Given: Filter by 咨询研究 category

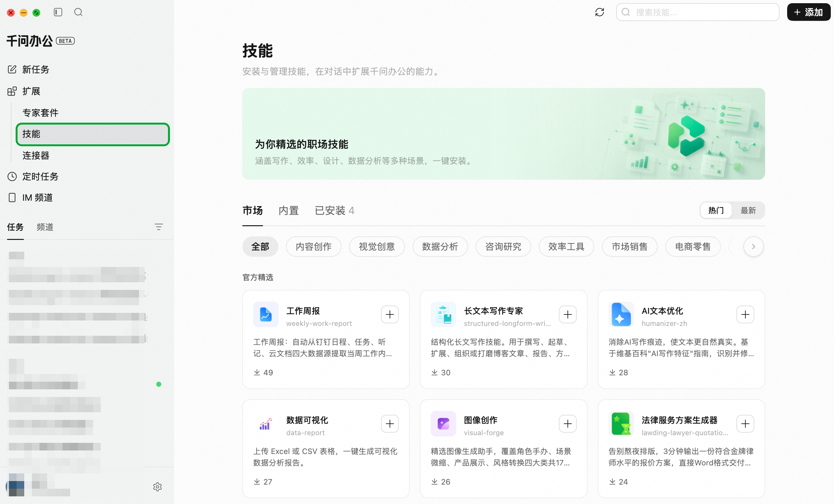Looking at the screenshot, I should (x=503, y=247).
